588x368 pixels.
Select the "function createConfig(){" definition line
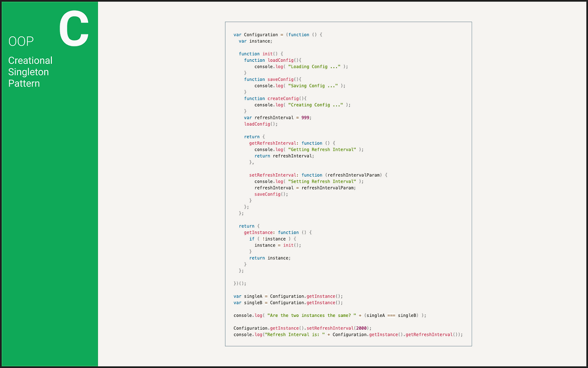pyautogui.click(x=275, y=98)
